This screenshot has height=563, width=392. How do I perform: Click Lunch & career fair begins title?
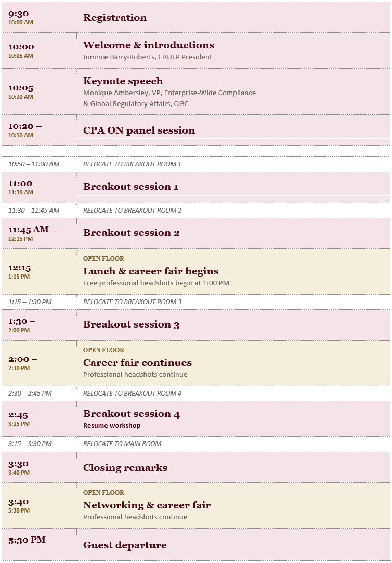[x=151, y=271]
